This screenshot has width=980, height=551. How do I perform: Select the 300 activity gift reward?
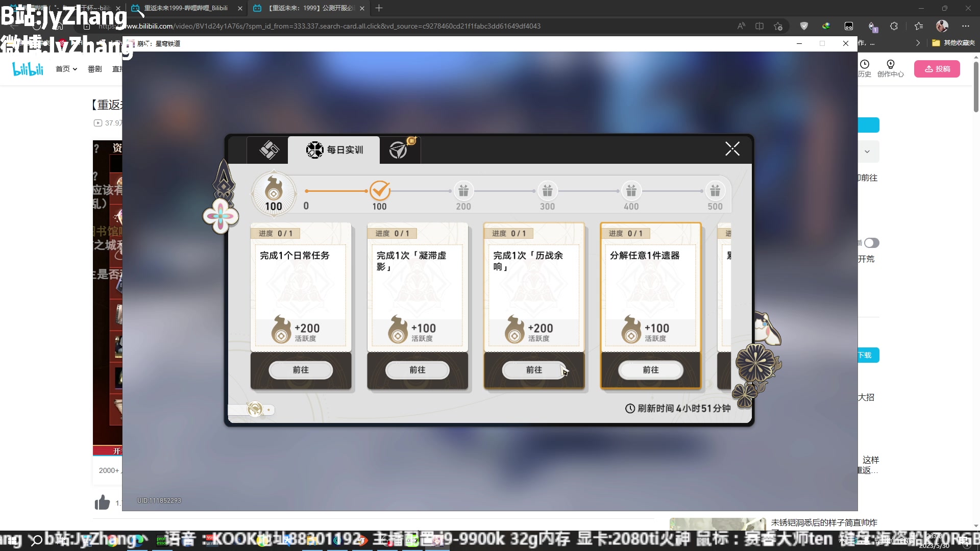click(547, 191)
